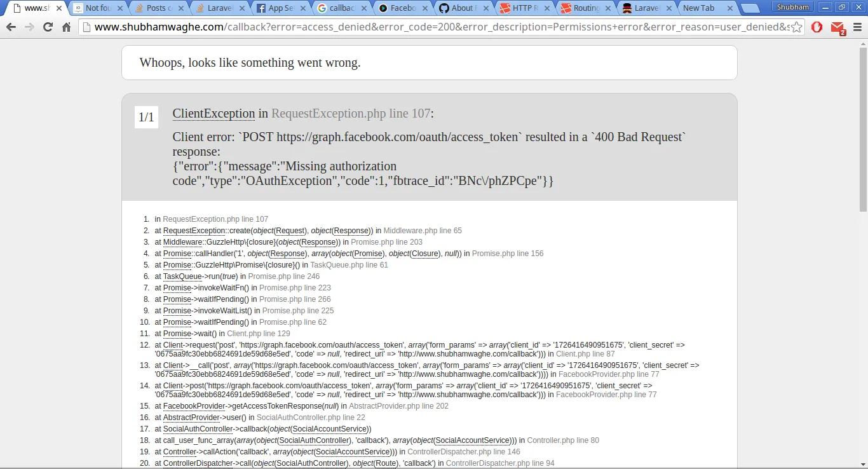Click "ControllerDispatcher.php line 146" in trace row 19
Image resolution: width=868 pixels, height=469 pixels.
pos(464,452)
